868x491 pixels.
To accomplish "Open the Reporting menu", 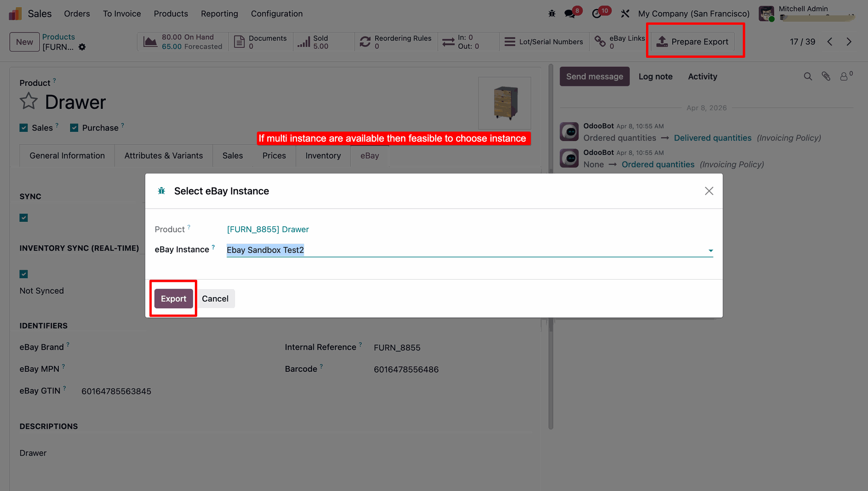I will pos(219,14).
